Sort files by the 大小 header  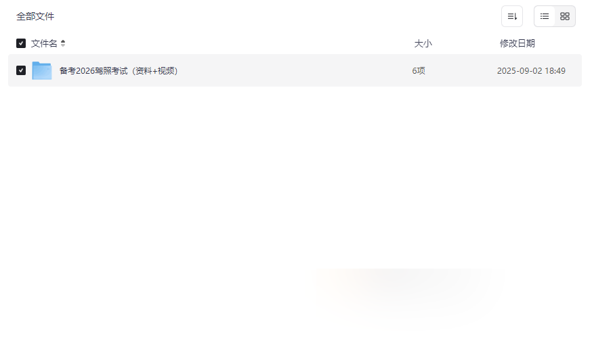tap(423, 43)
